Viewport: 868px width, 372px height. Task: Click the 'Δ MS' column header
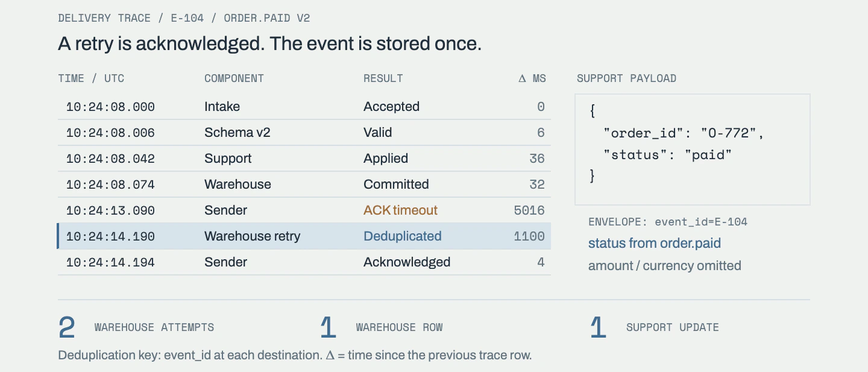click(x=532, y=78)
